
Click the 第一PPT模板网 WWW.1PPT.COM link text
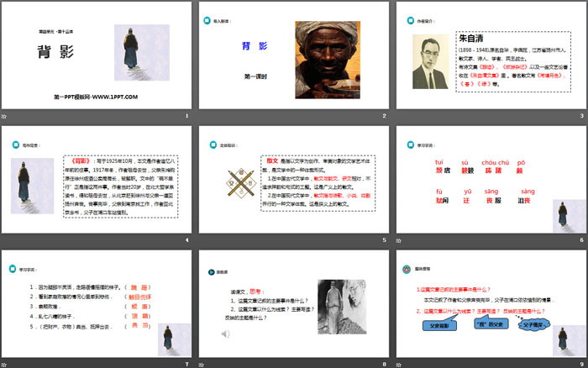pyautogui.click(x=97, y=98)
